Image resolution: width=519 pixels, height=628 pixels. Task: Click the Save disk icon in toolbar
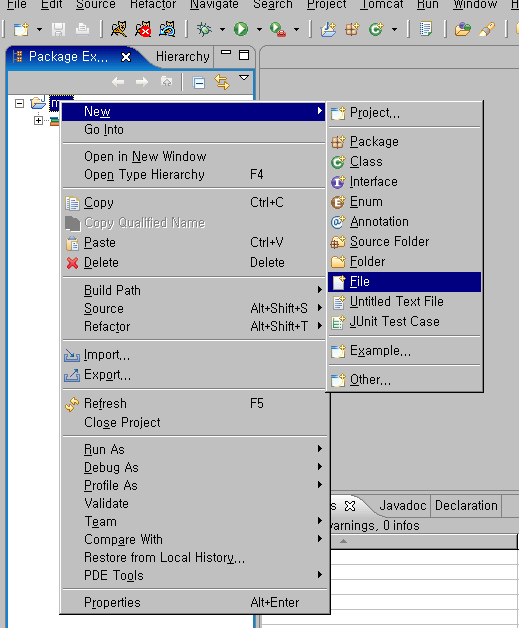[x=58, y=29]
